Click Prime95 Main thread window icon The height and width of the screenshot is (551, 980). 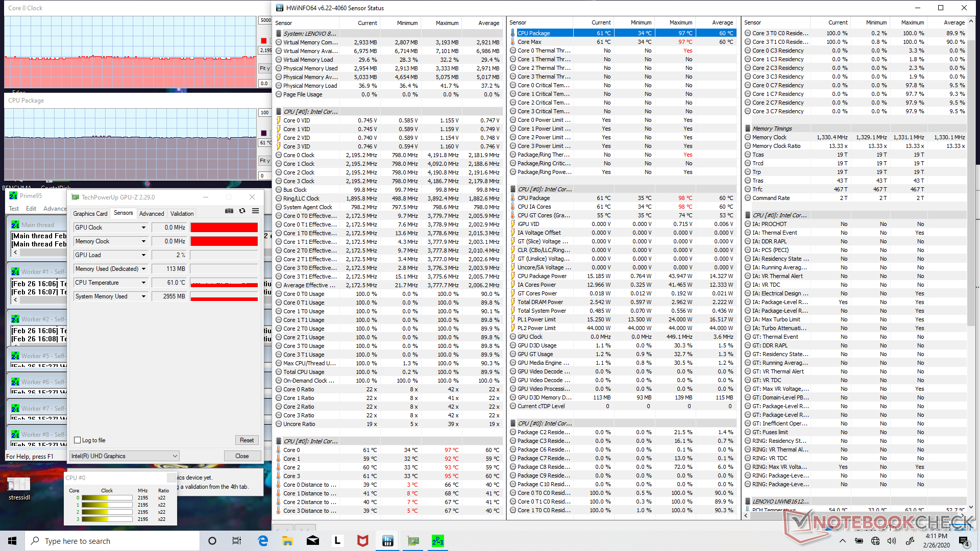pos(15,225)
